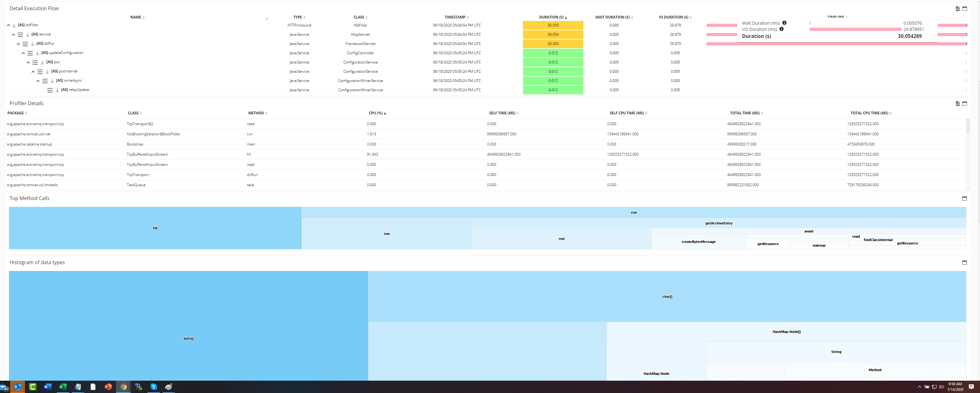Click the Profiler Details vertical scrollbar

click(968, 125)
